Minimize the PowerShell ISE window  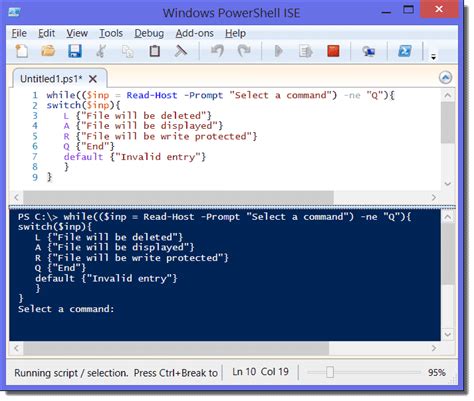386,11
